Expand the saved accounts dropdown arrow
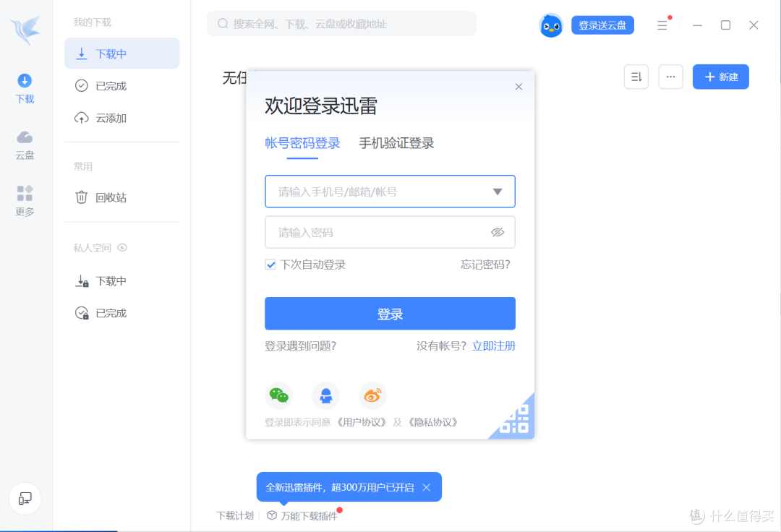 [497, 192]
